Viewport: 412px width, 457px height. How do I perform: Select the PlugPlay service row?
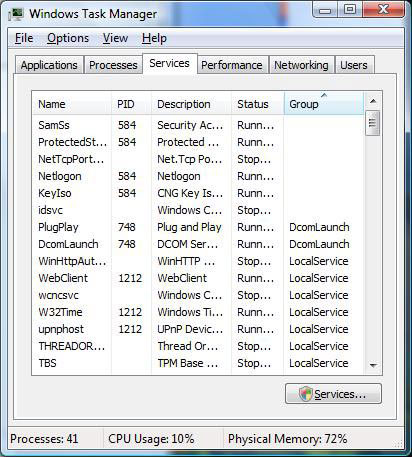198,227
